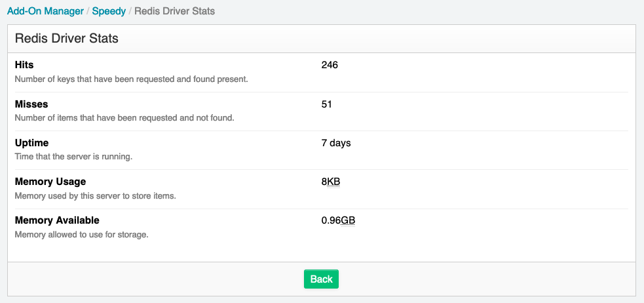Click the Uptime description about server running
The image size is (644, 303).
click(x=73, y=157)
